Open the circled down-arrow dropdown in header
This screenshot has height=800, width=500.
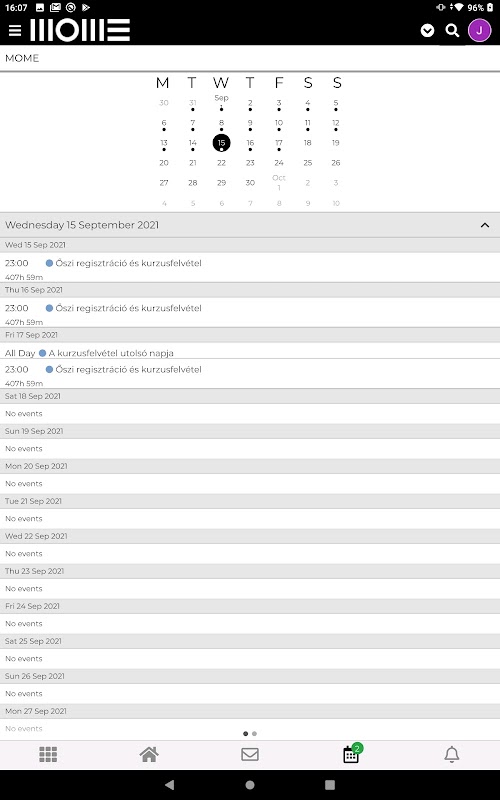[x=427, y=31]
